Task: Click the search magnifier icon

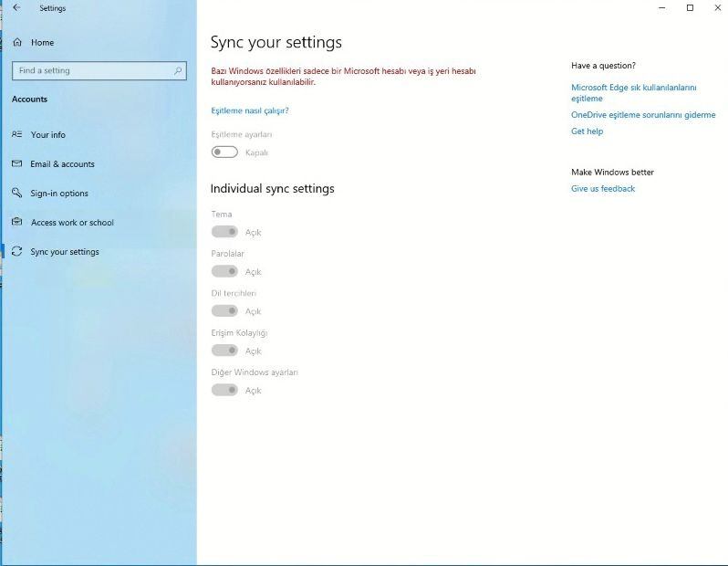Action: click(178, 70)
